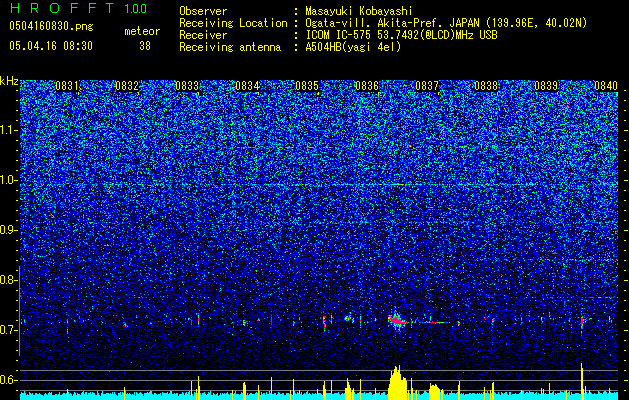629x400 pixels.
Task: Click the 0838 time marker
Action: point(486,86)
